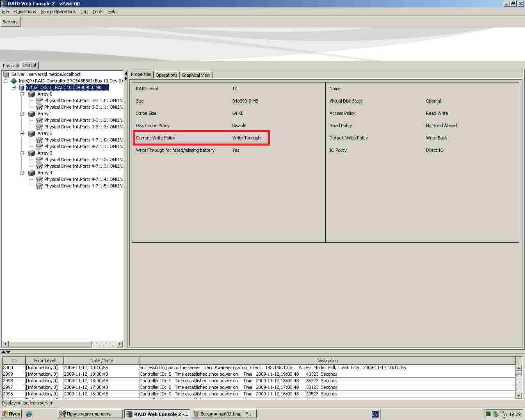The image size is (525, 420).
Task: Collapse the Array 1 tree node
Action: coord(22,114)
